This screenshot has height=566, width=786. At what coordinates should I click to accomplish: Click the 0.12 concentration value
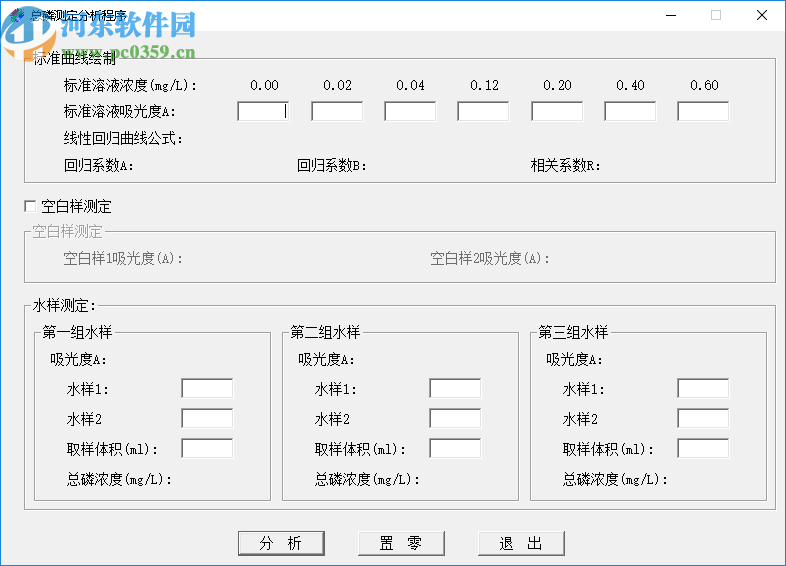click(484, 85)
